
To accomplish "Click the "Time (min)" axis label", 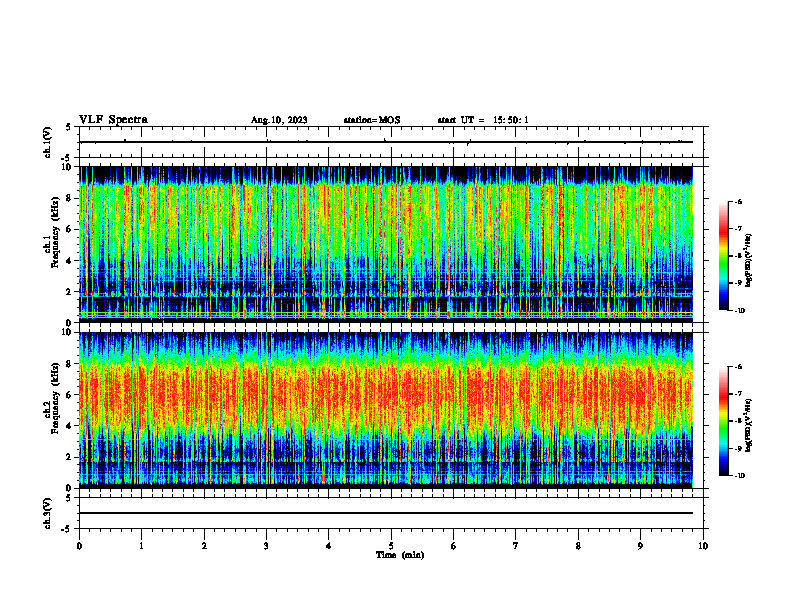I will tap(400, 555).
